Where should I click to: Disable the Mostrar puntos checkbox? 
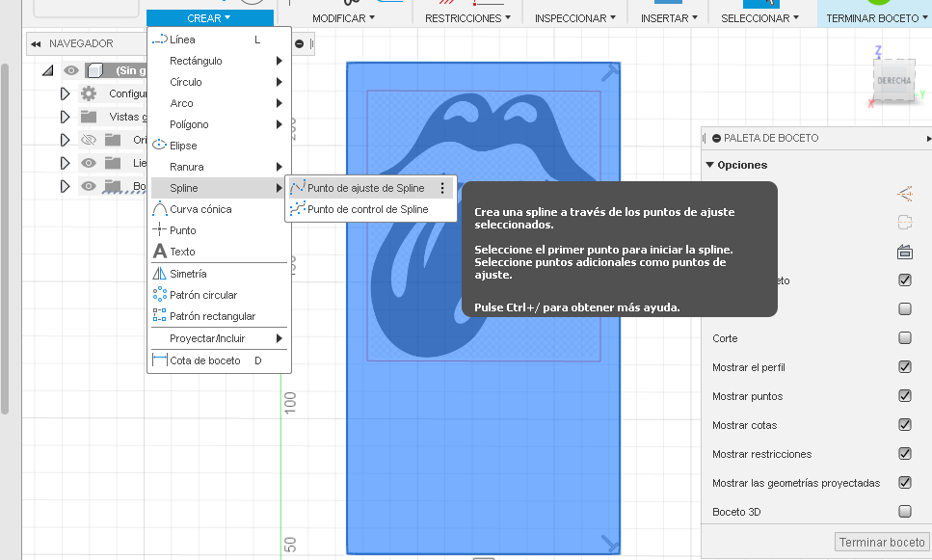tap(904, 396)
